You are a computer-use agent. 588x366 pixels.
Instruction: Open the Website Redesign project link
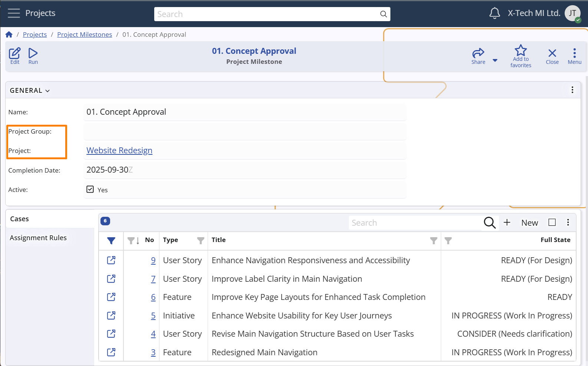pyautogui.click(x=119, y=150)
